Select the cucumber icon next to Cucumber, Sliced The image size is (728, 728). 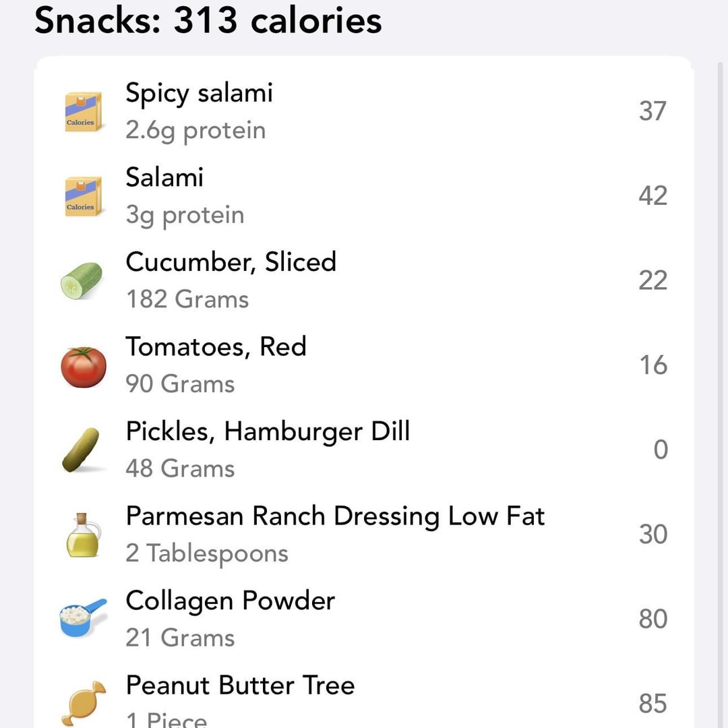click(82, 279)
